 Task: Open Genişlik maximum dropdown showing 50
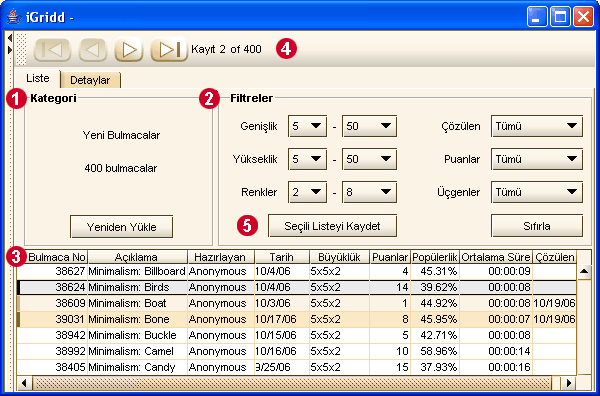tap(369, 126)
